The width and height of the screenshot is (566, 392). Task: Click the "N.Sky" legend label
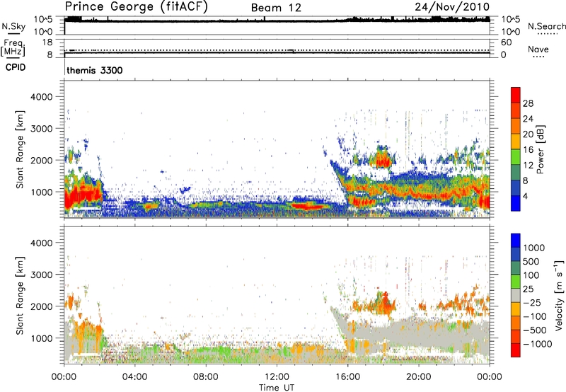13,26
